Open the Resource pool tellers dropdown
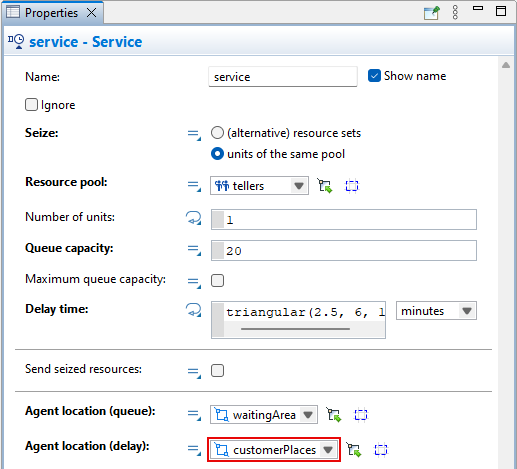The height and width of the screenshot is (469, 517). pyautogui.click(x=259, y=186)
